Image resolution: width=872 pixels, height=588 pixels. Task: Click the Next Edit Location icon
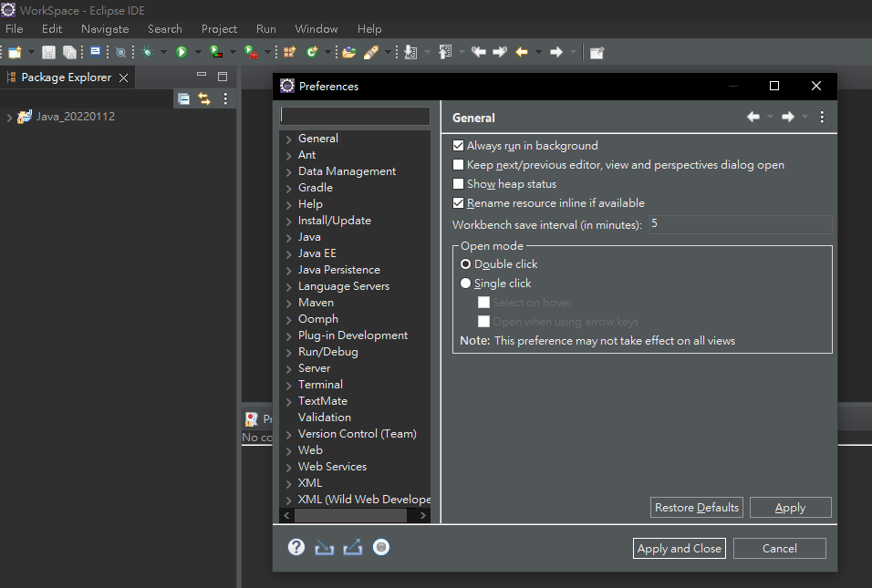[x=500, y=52]
